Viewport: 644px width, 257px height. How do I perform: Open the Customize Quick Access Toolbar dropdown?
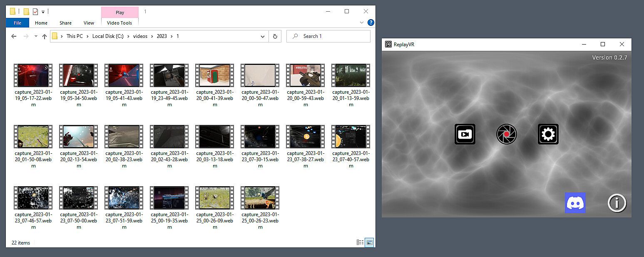[x=43, y=12]
